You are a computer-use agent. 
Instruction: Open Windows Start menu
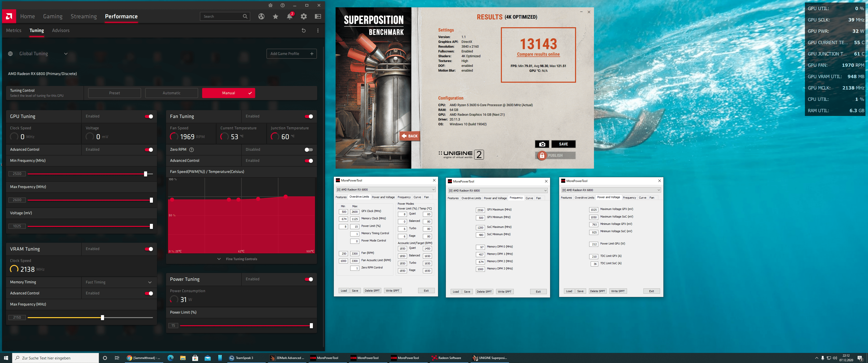(x=6, y=358)
